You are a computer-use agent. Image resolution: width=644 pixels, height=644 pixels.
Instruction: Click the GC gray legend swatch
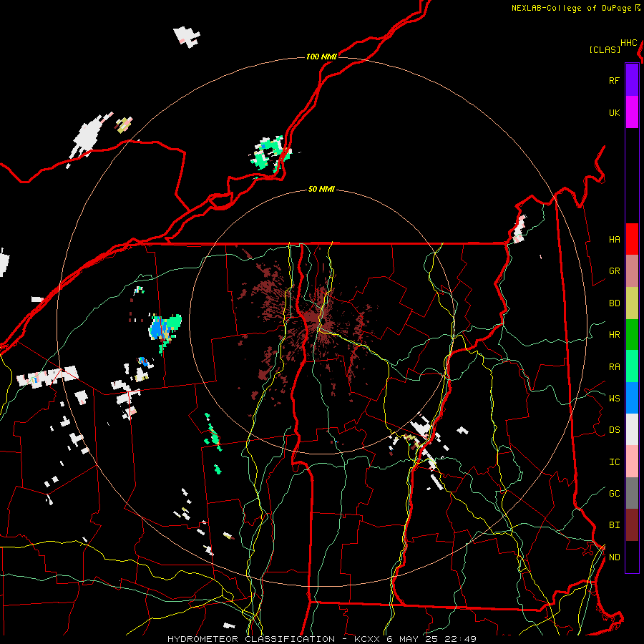632,493
